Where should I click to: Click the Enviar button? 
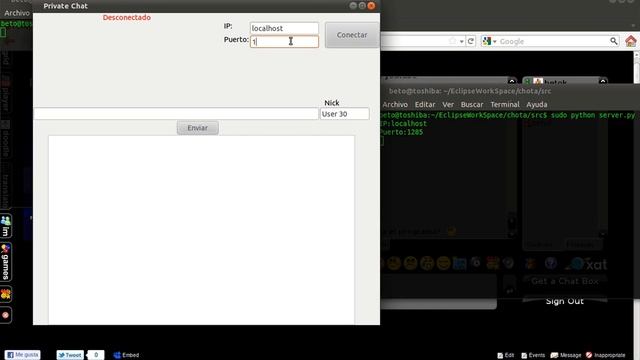(198, 128)
